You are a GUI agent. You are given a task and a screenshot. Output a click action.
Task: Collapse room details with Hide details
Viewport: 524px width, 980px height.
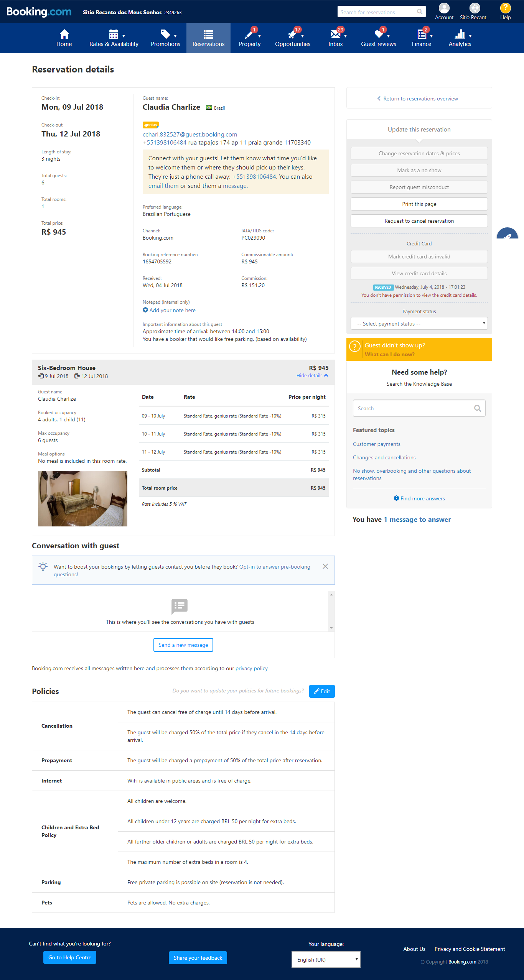click(312, 375)
